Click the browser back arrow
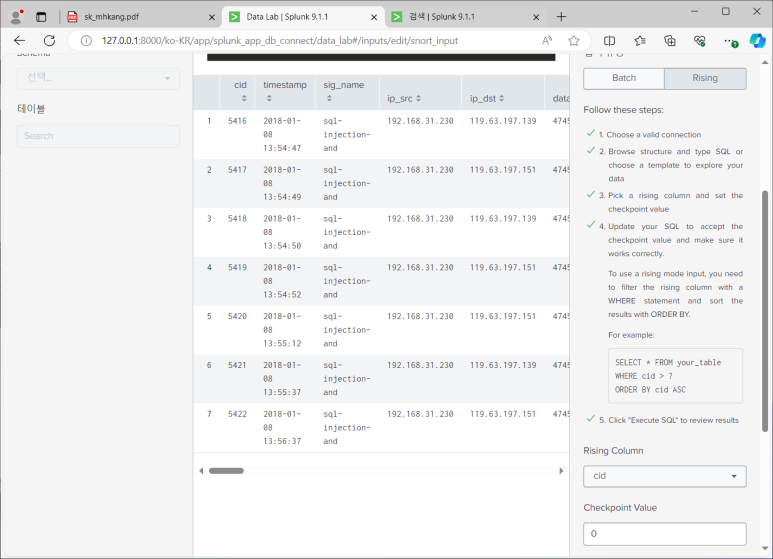773x559 pixels. 20,40
